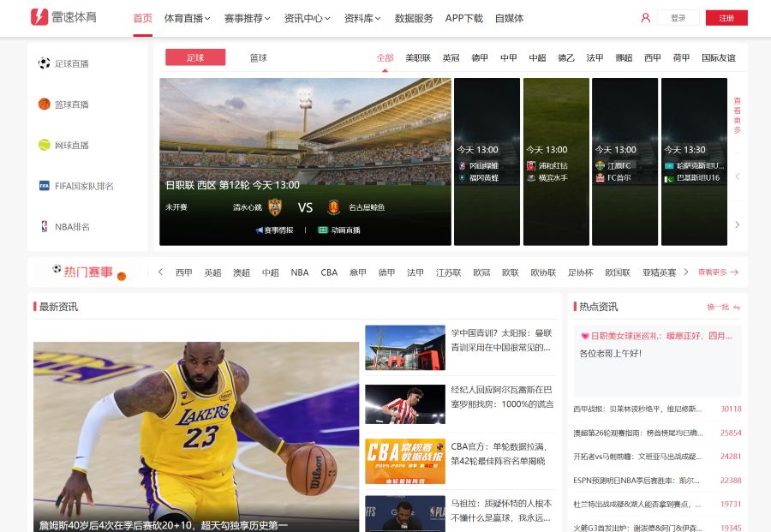Click the red 注册 button
The width and height of the screenshot is (771, 532).
(x=726, y=18)
